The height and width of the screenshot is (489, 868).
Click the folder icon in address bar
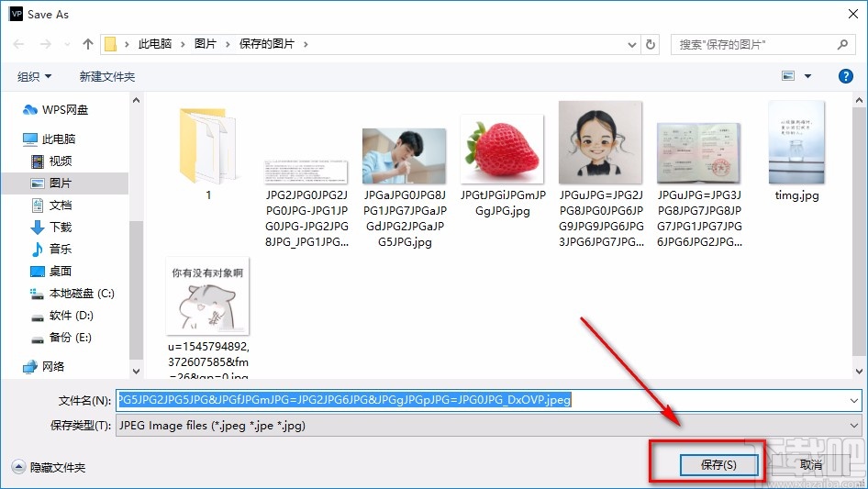(111, 44)
